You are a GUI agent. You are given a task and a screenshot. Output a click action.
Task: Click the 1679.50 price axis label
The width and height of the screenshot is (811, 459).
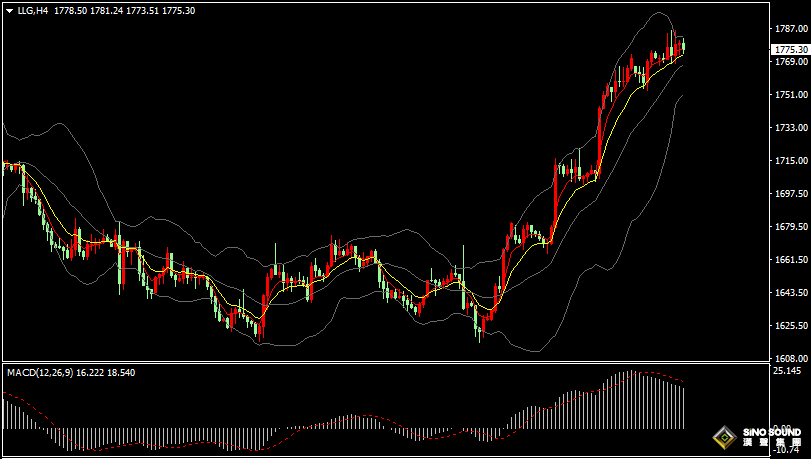tap(789, 227)
